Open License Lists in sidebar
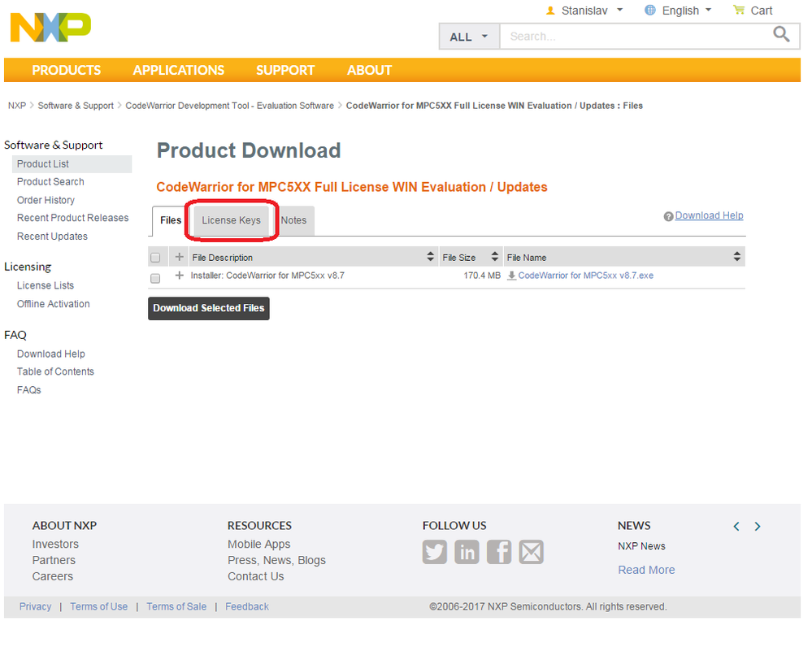The image size is (812, 647). (46, 285)
